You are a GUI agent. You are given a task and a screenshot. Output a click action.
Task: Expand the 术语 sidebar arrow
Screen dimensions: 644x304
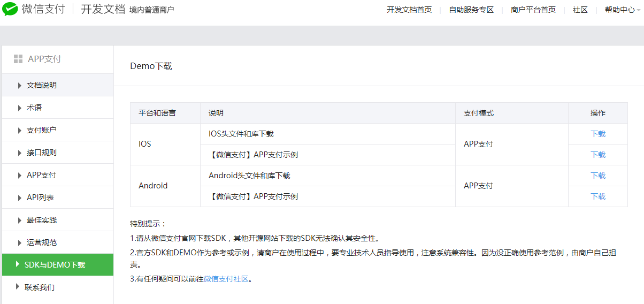point(20,108)
